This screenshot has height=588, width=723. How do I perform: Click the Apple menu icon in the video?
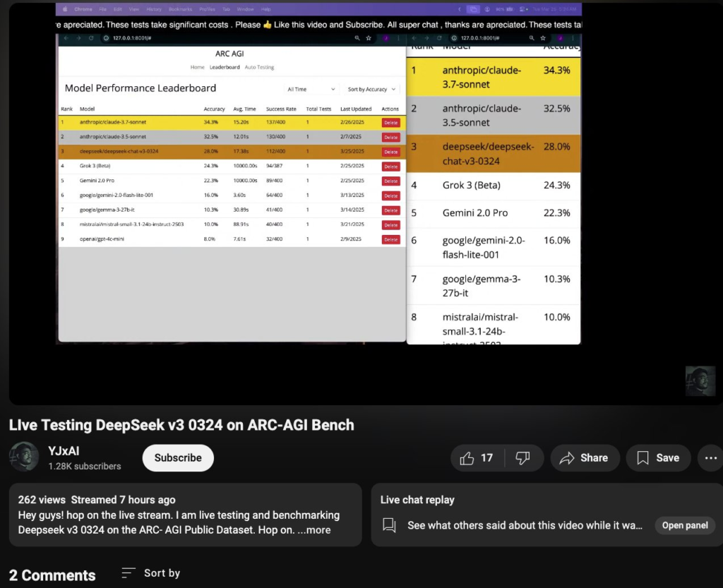pyautogui.click(x=65, y=9)
